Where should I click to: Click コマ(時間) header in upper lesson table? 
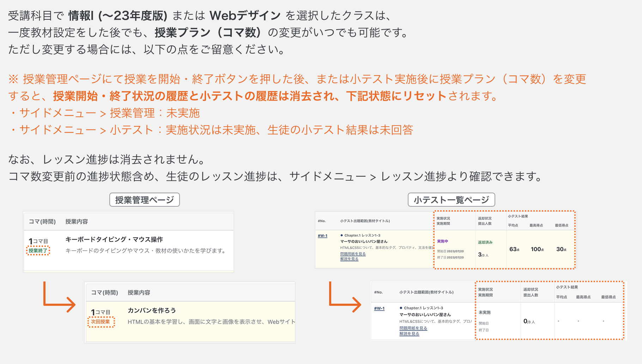[42, 222]
